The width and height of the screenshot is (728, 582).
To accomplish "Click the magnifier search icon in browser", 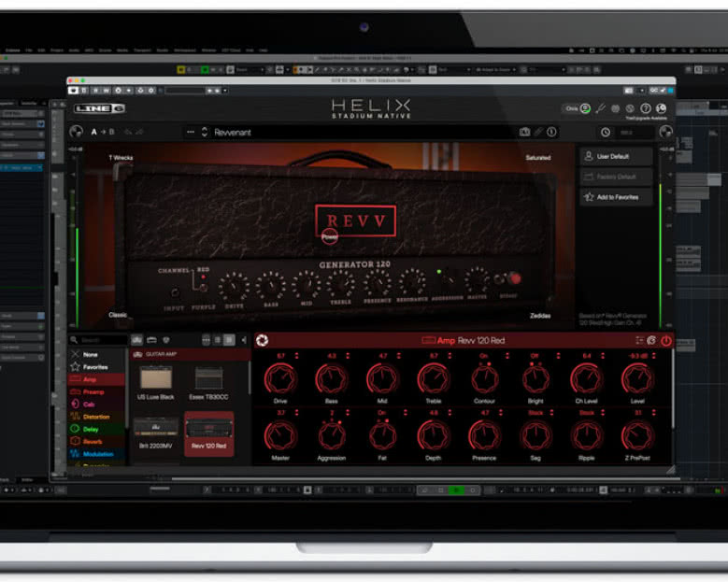I will coord(74,340).
